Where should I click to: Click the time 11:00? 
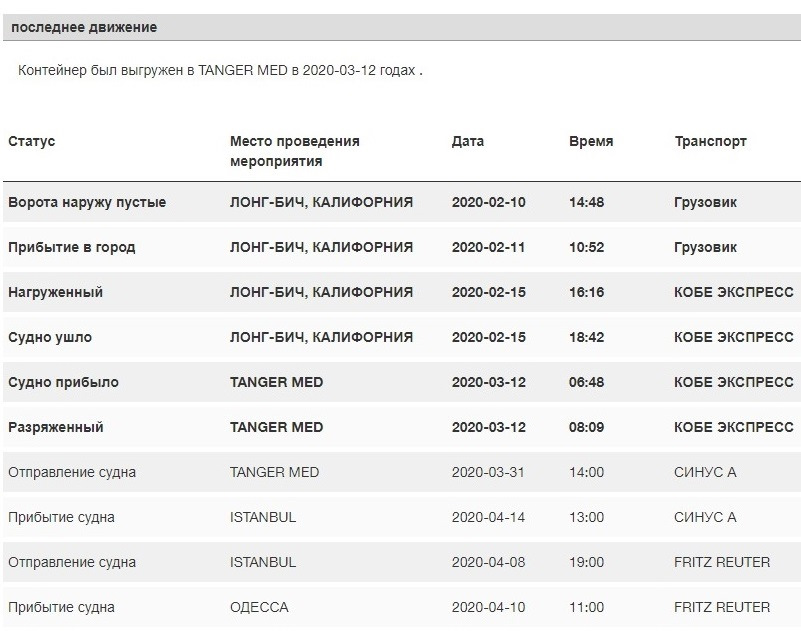(x=586, y=607)
